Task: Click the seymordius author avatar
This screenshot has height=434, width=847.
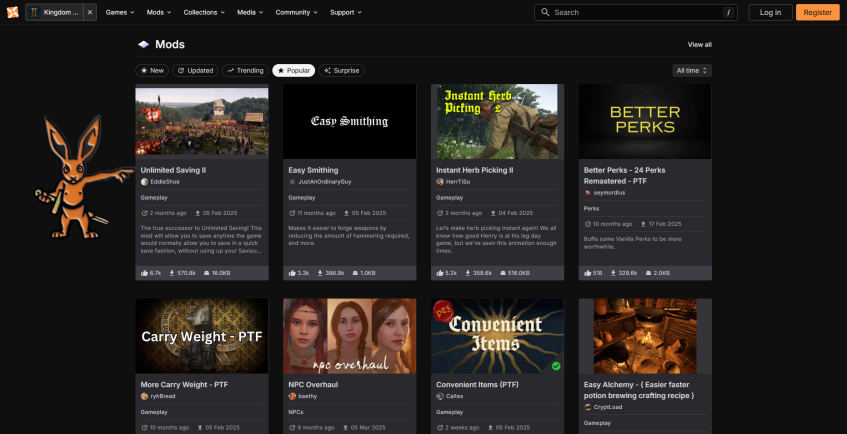Action: (x=588, y=193)
